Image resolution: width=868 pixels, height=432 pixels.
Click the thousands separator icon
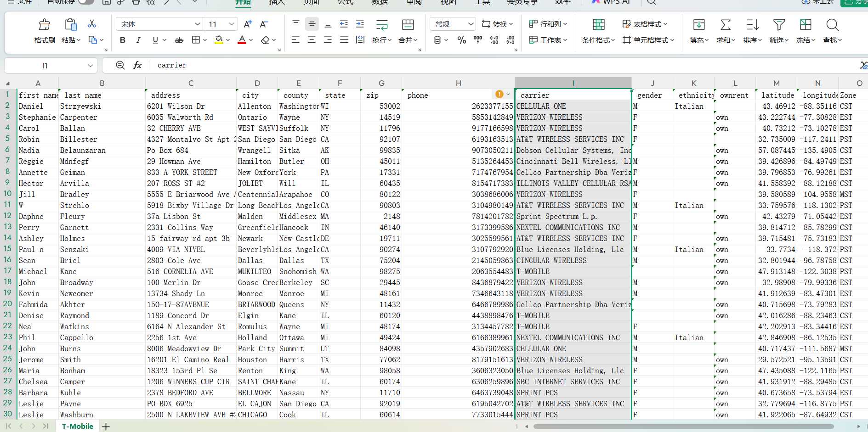coord(478,40)
